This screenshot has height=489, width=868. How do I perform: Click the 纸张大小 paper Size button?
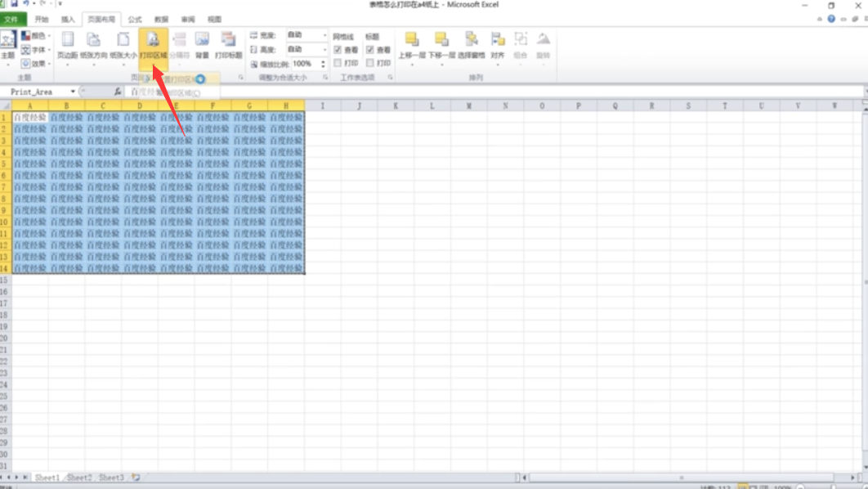pyautogui.click(x=123, y=47)
